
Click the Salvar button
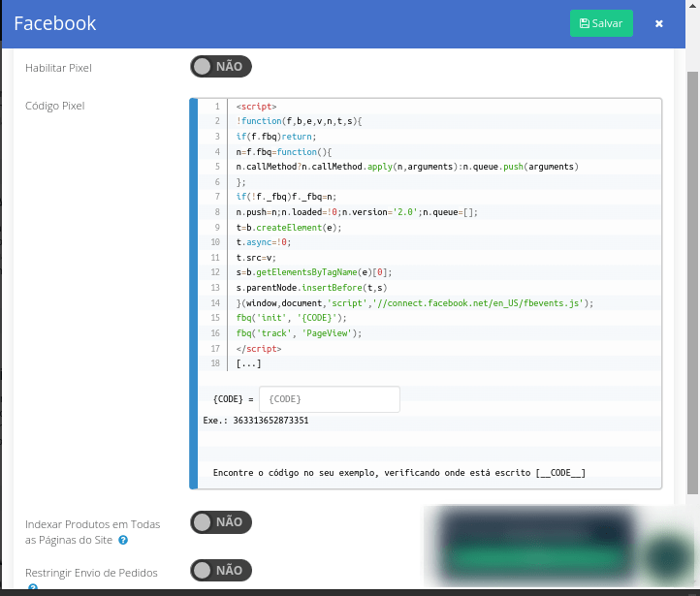coord(601,23)
